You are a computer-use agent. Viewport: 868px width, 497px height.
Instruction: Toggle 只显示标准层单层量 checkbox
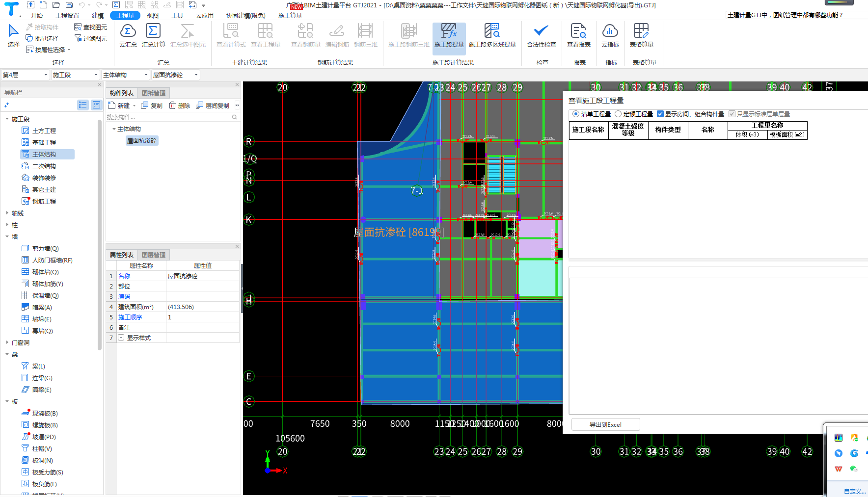[732, 114]
